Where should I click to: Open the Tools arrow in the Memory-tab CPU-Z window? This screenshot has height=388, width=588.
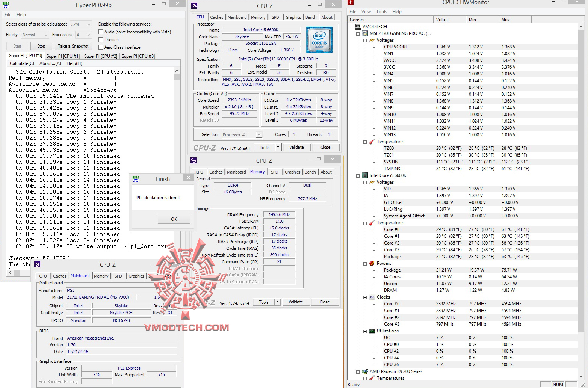(x=278, y=302)
